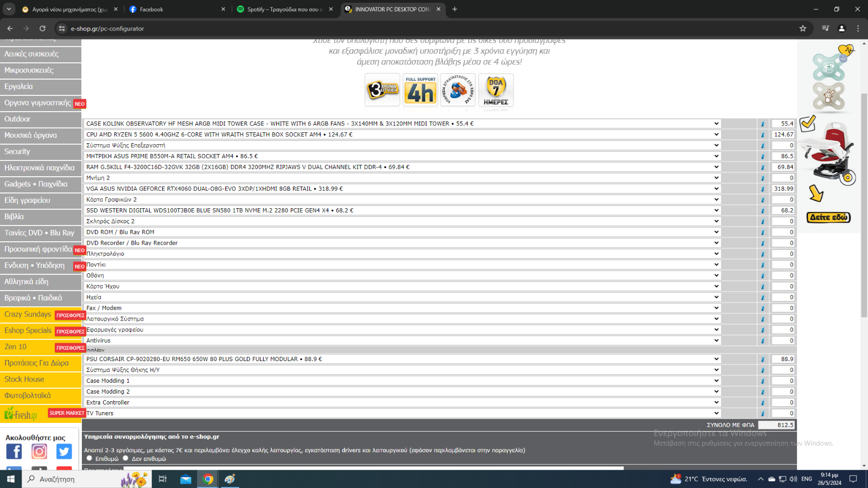The width and height of the screenshot is (868, 488).
Task: Open Mail app from the taskbar
Action: (x=186, y=479)
